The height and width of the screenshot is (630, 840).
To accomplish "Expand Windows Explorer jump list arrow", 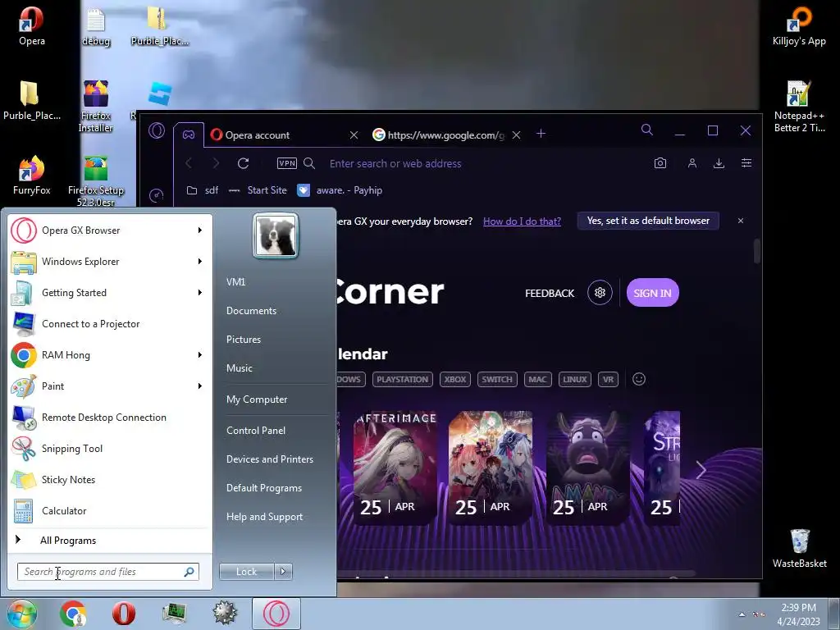I will click(200, 262).
